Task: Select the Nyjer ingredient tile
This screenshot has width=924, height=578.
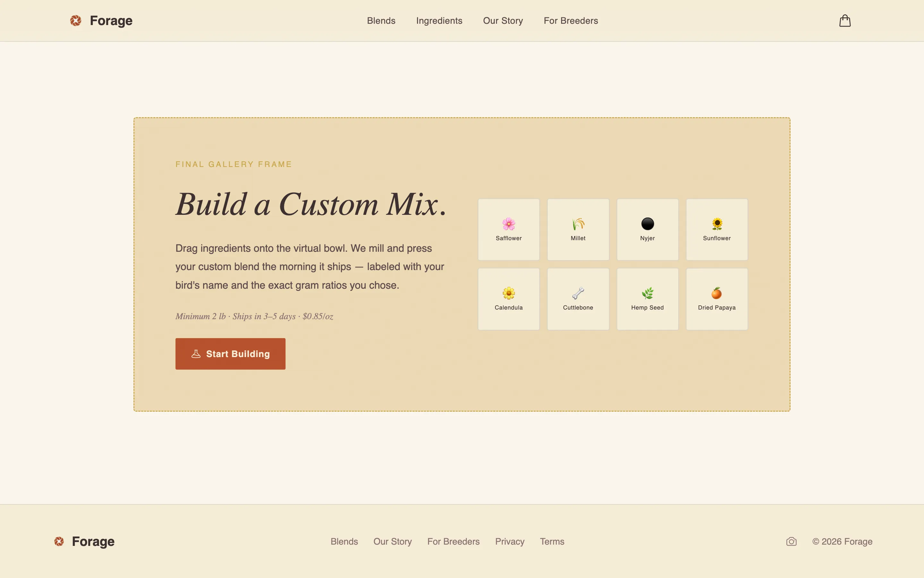Action: click(x=647, y=229)
